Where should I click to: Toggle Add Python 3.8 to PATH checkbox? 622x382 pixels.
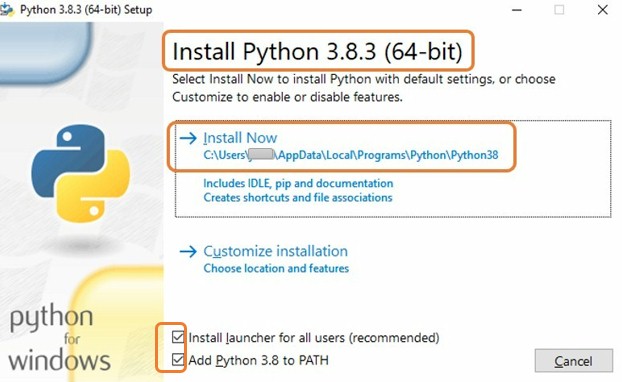coord(178,360)
